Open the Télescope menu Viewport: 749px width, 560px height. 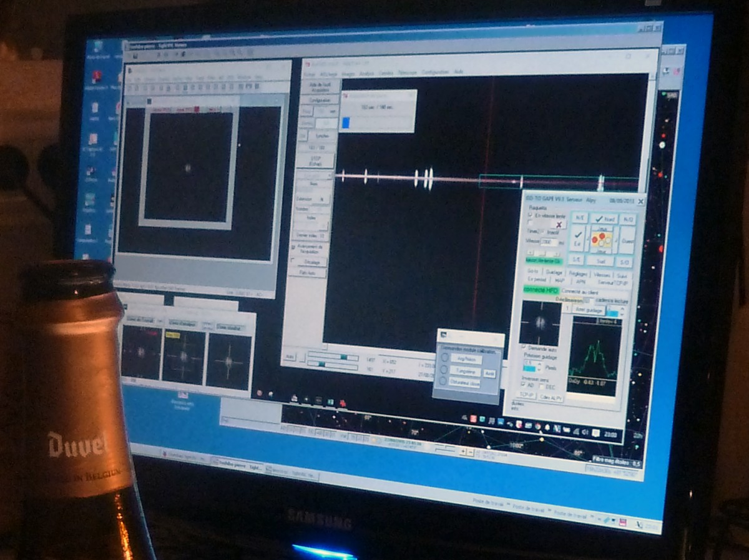click(x=406, y=72)
